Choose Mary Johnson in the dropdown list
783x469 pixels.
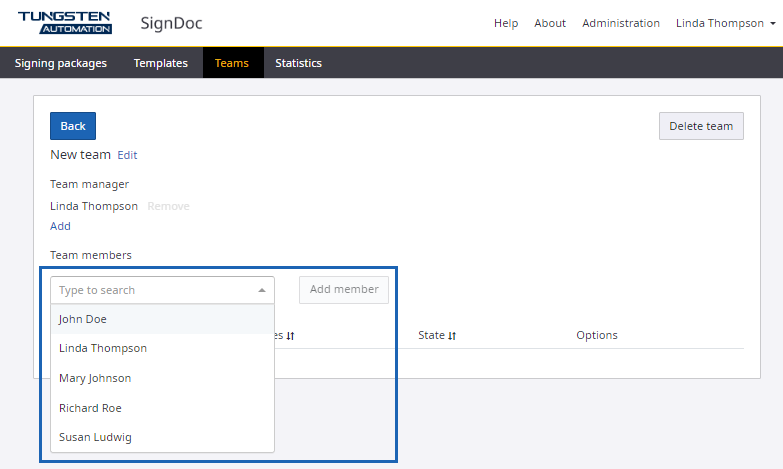pos(95,378)
